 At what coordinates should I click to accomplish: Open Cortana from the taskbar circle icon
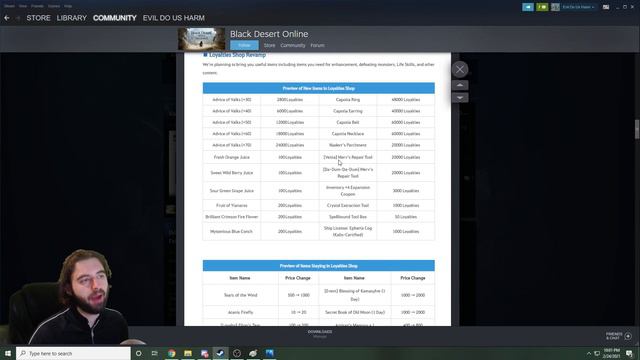pos(138,353)
